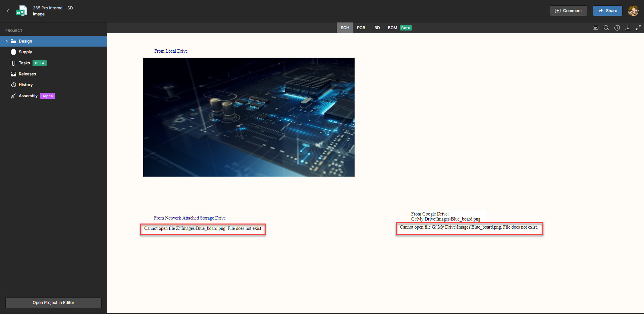Open Assembly alpha section
Image resolution: width=644 pixels, height=314 pixels.
[28, 96]
